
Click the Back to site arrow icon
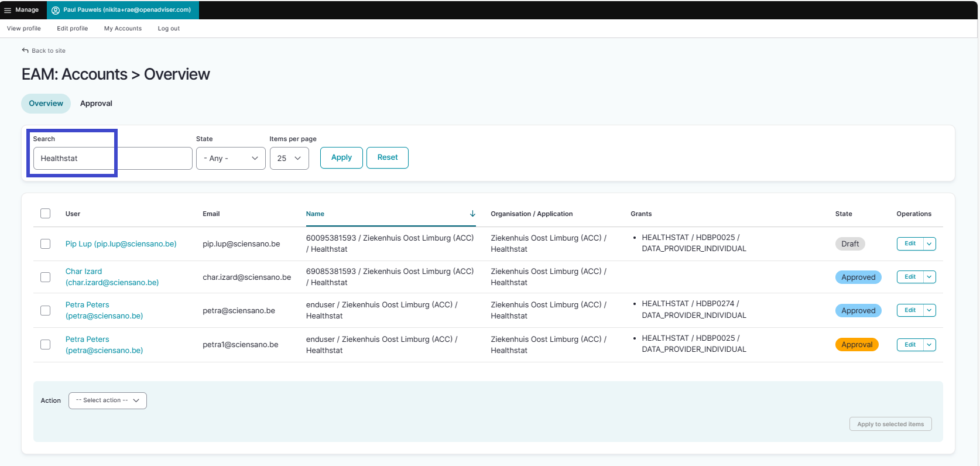(25, 50)
